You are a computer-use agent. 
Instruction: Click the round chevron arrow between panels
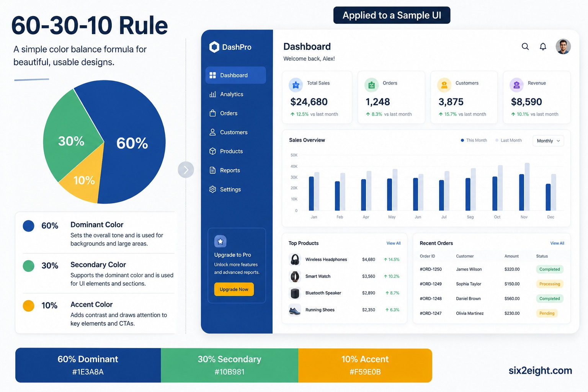tap(186, 170)
